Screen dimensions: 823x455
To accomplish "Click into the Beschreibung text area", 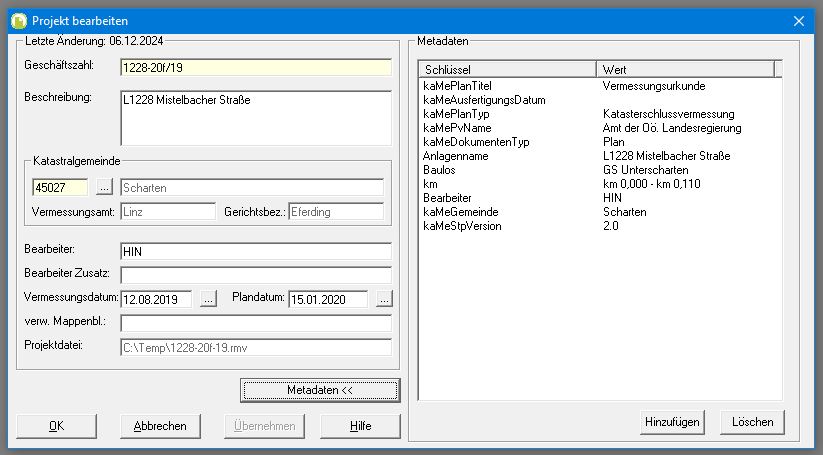I will pyautogui.click(x=255, y=118).
